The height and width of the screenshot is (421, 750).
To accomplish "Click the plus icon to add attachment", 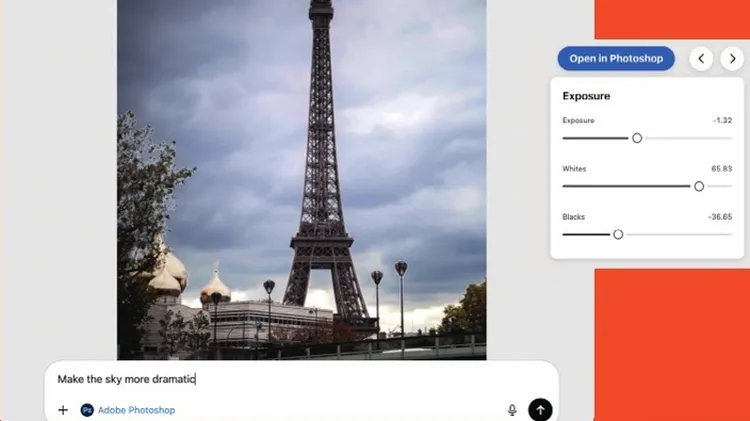I will pyautogui.click(x=63, y=410).
